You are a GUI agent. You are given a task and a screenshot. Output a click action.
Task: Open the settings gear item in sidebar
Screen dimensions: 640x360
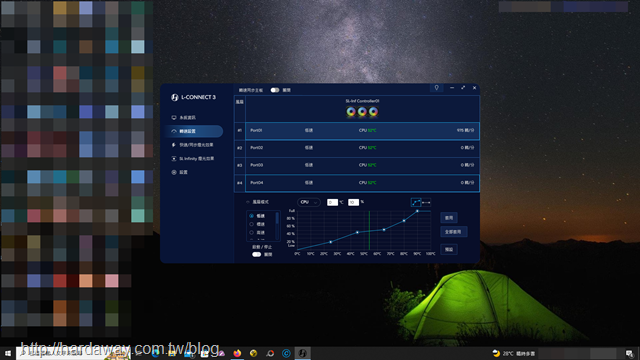click(x=180, y=172)
